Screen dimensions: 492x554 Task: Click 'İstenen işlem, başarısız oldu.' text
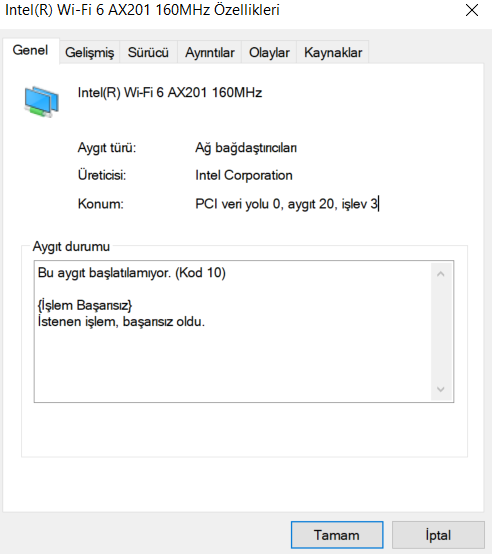tap(121, 322)
